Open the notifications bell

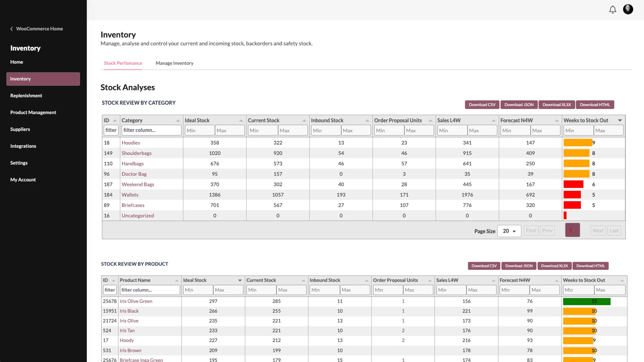point(613,10)
